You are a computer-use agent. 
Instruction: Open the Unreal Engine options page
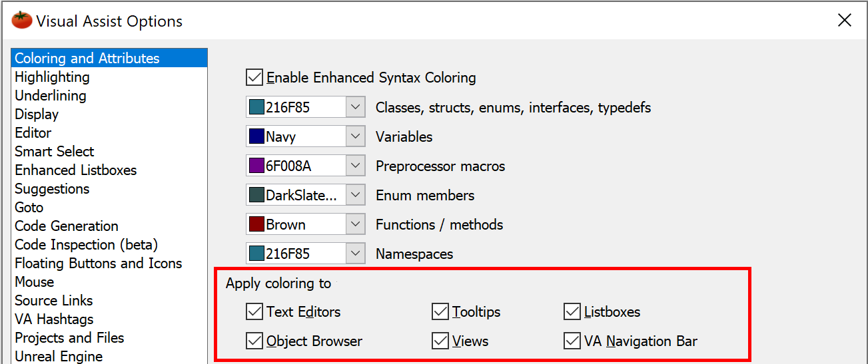pyautogui.click(x=59, y=356)
